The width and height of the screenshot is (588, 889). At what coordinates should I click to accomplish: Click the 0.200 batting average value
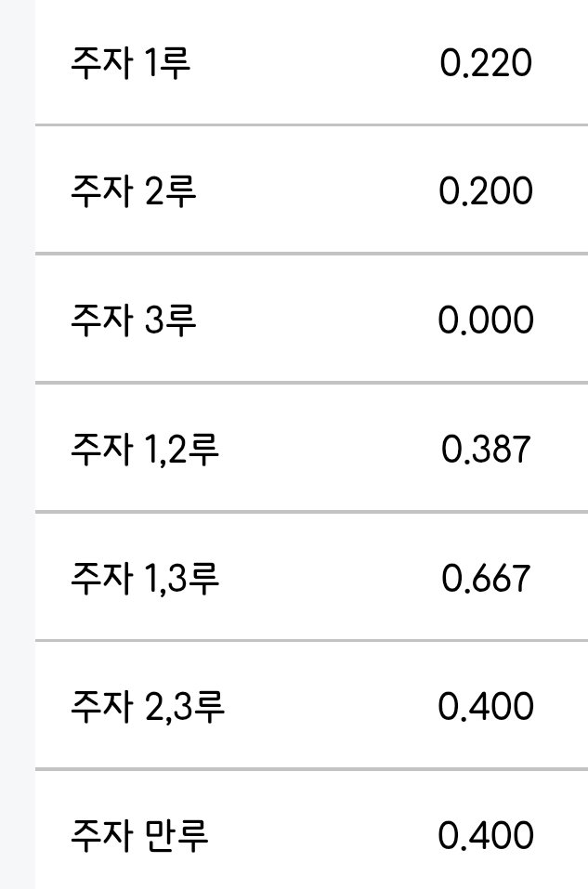coord(486,191)
